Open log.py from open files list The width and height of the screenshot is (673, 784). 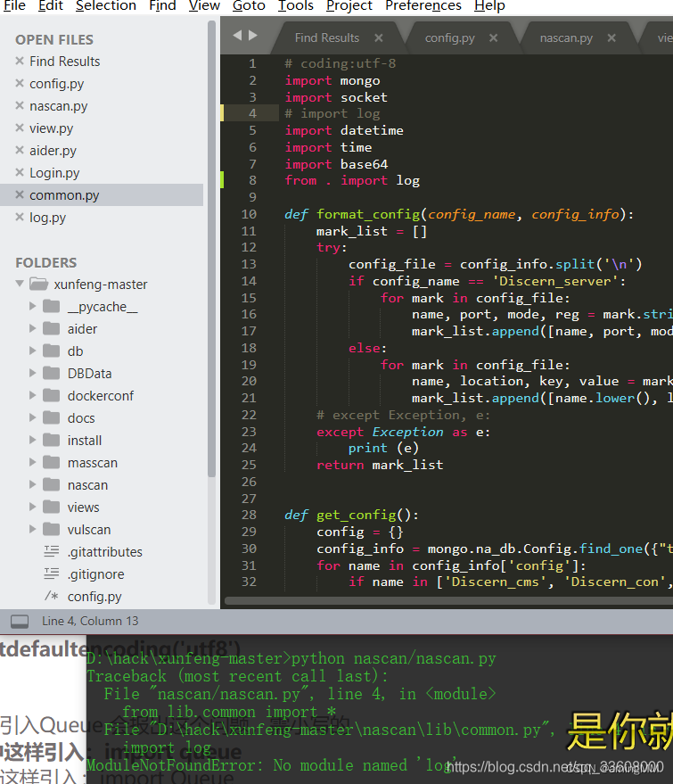click(x=47, y=218)
